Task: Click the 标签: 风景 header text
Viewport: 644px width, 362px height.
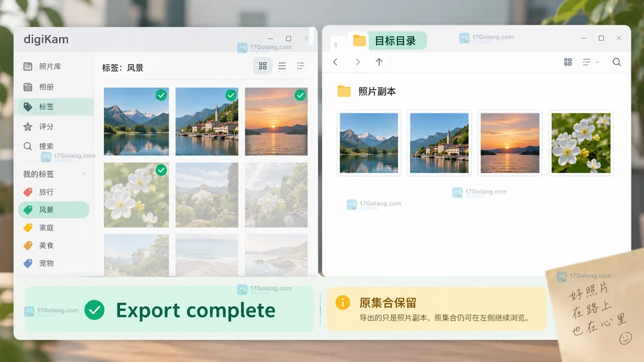Action: point(123,68)
